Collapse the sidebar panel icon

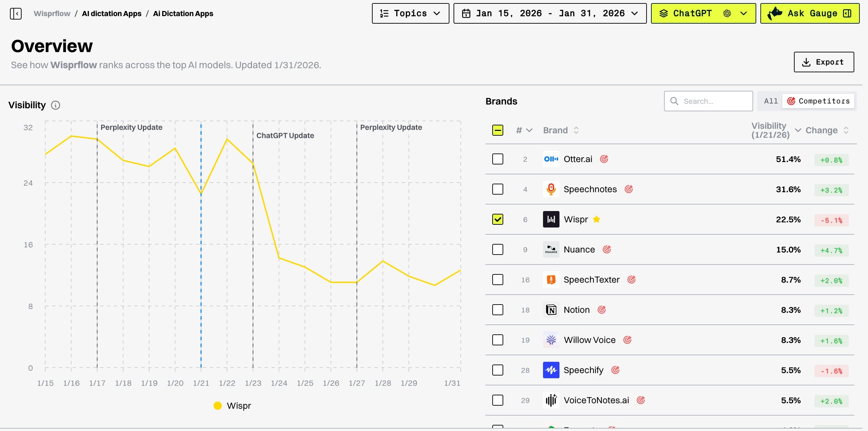[x=16, y=14]
